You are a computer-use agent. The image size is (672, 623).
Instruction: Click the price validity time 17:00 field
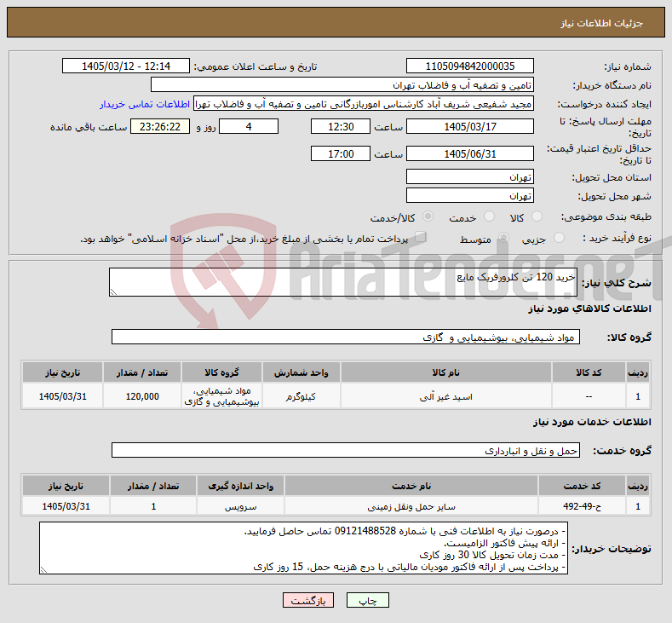(341, 154)
